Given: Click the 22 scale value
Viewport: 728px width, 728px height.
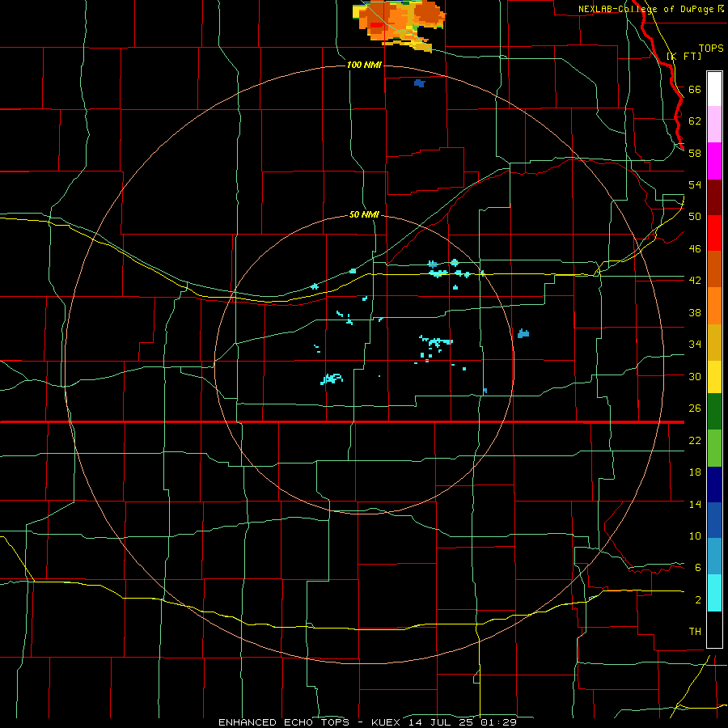Looking at the screenshot, I should click(x=695, y=440).
